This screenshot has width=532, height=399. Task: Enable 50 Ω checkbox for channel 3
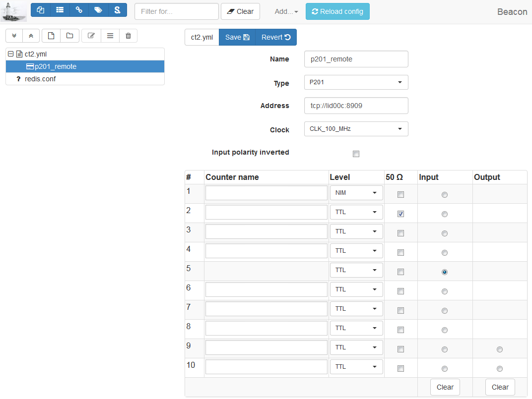(400, 233)
